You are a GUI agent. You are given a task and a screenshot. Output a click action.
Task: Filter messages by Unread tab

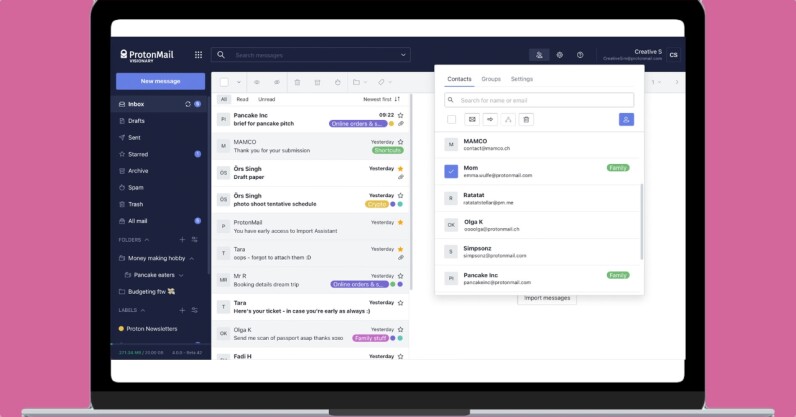tap(267, 99)
